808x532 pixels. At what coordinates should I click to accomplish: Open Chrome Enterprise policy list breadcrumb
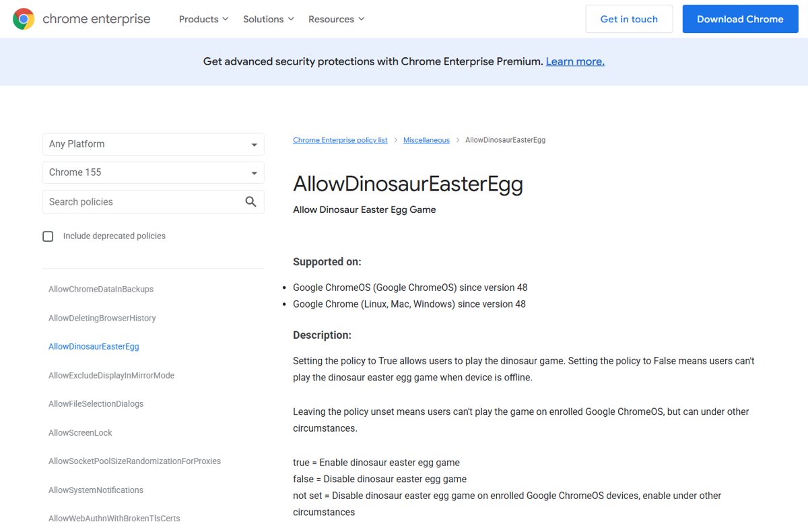[x=340, y=140]
